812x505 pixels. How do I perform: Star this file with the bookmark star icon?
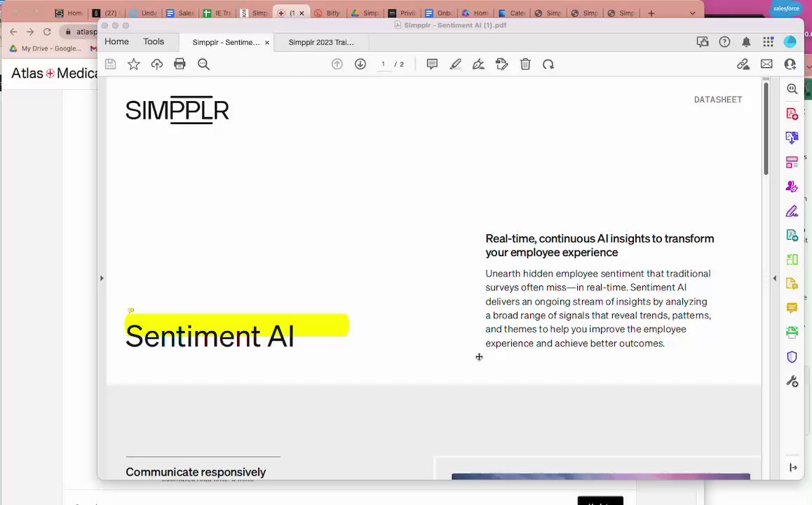pyautogui.click(x=134, y=65)
